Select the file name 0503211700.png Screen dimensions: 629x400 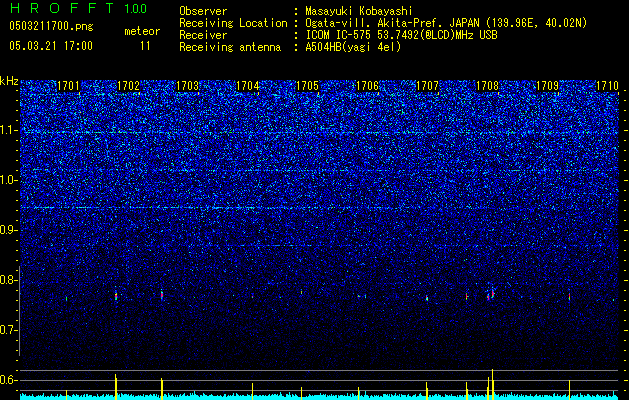(51, 26)
